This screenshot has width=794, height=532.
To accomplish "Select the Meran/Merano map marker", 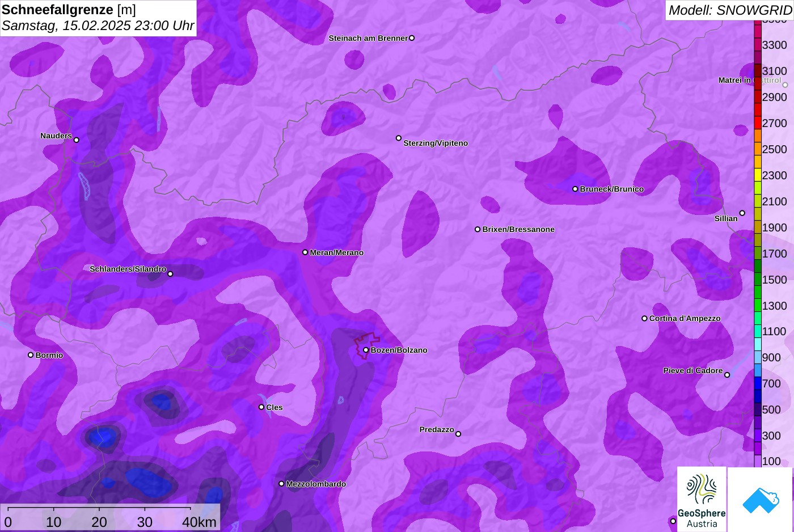I will (305, 252).
